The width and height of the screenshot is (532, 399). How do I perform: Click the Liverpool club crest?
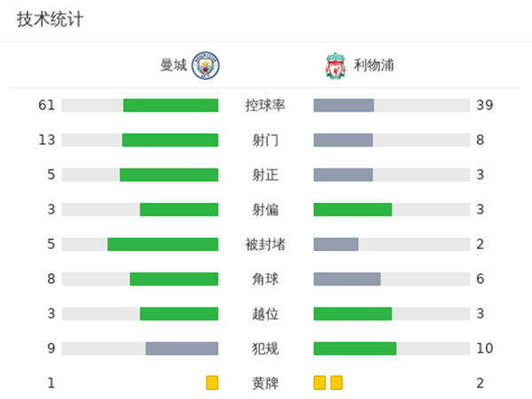[333, 66]
